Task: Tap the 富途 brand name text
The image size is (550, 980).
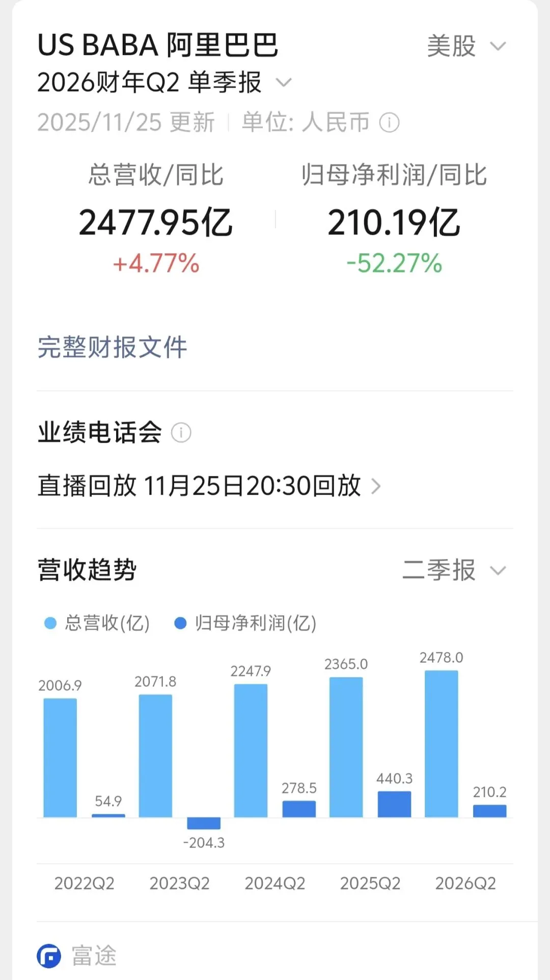Action: tap(94, 956)
